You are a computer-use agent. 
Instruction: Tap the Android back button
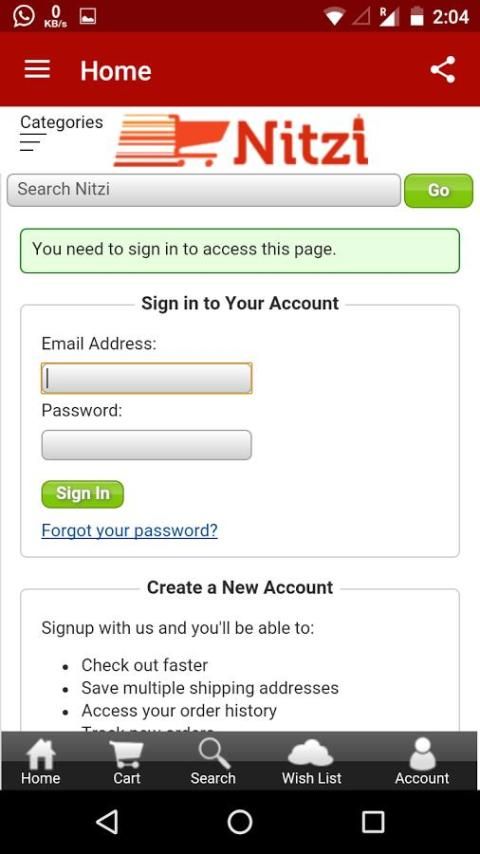107,822
